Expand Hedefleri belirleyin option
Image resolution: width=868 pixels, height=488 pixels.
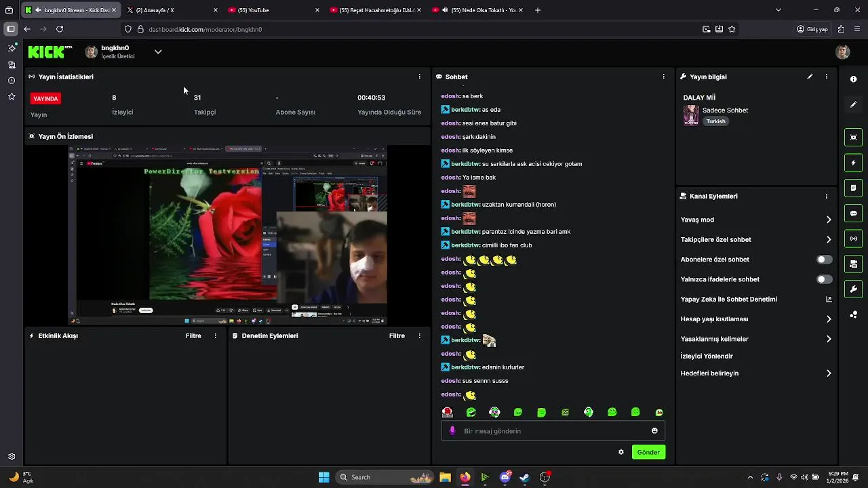829,373
